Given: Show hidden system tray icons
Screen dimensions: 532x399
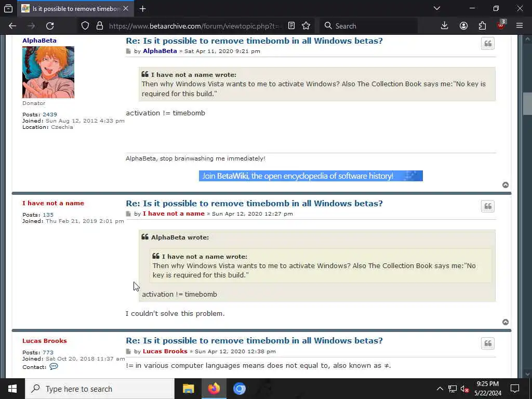Looking at the screenshot, I should click(440, 389).
